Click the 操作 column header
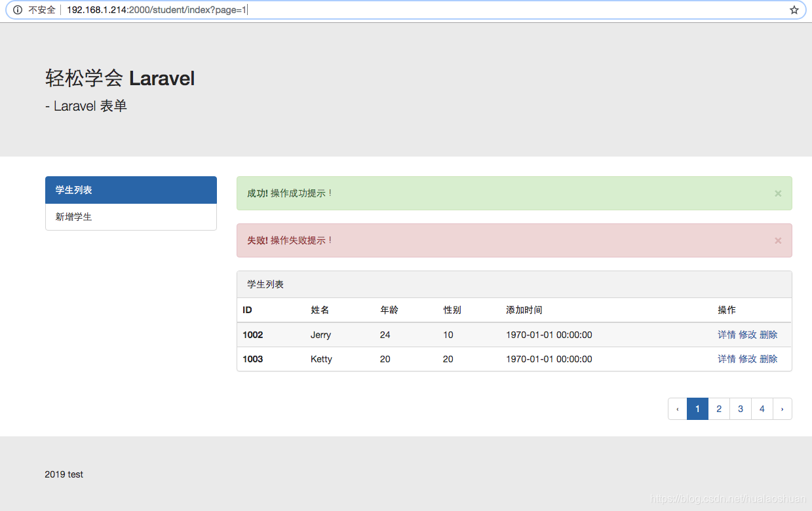Image resolution: width=812 pixels, height=511 pixels. 727,310
